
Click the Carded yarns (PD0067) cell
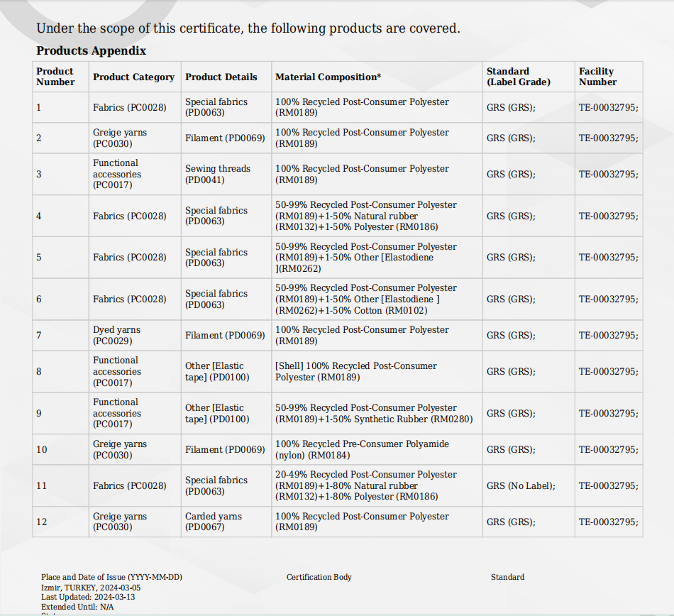(x=214, y=522)
